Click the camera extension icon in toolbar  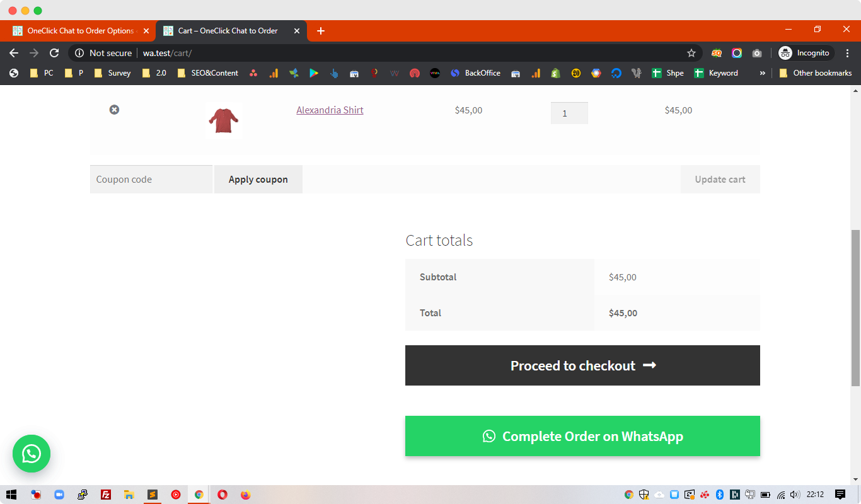point(757,54)
